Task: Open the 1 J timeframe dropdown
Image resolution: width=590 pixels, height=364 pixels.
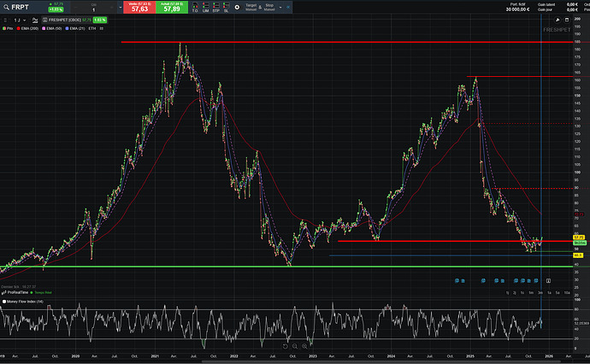Action: pyautogui.click(x=21, y=19)
